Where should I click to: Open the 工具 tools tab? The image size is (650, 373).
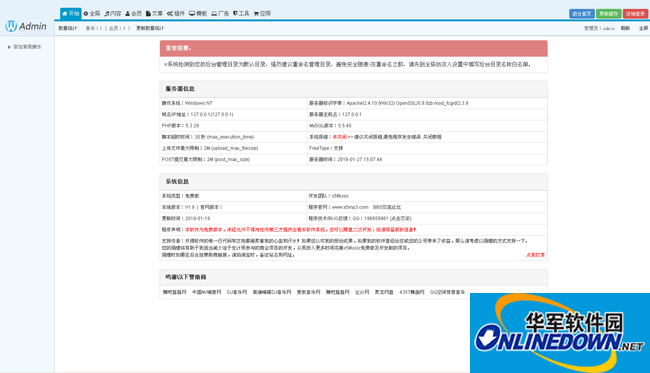pyautogui.click(x=241, y=14)
